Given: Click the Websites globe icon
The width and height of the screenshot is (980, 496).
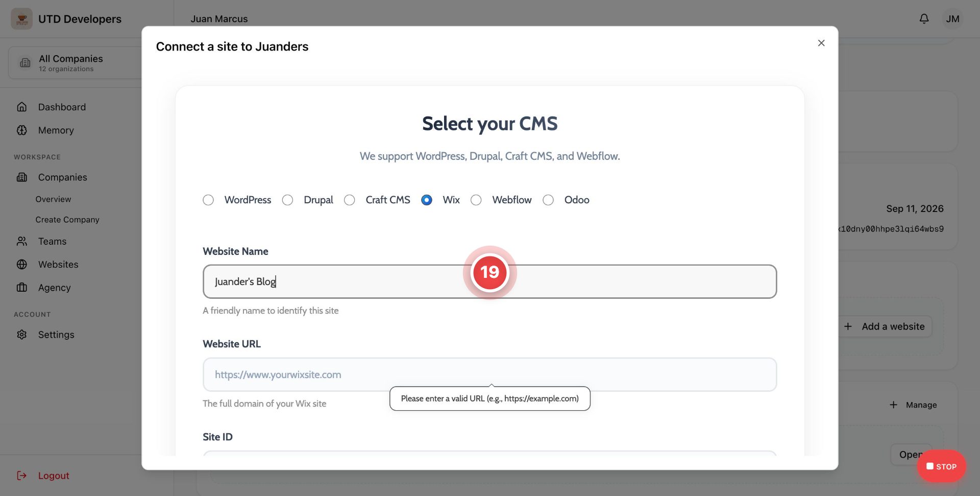Looking at the screenshot, I should tap(22, 265).
